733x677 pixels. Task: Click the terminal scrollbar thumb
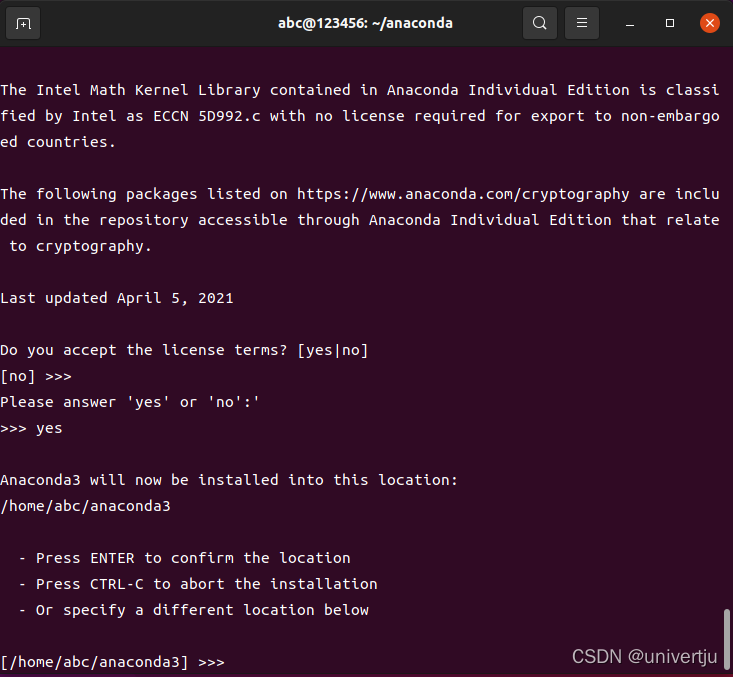point(726,640)
